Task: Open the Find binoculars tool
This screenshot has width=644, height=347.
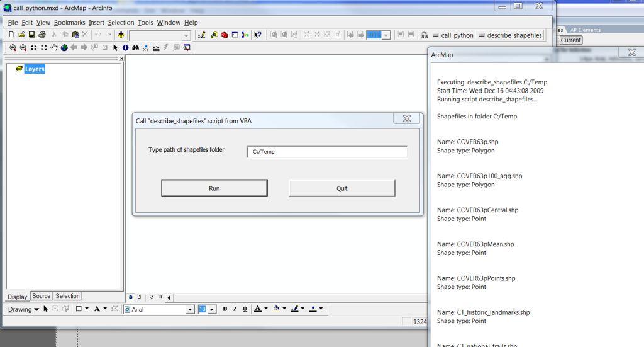Action: [135, 48]
